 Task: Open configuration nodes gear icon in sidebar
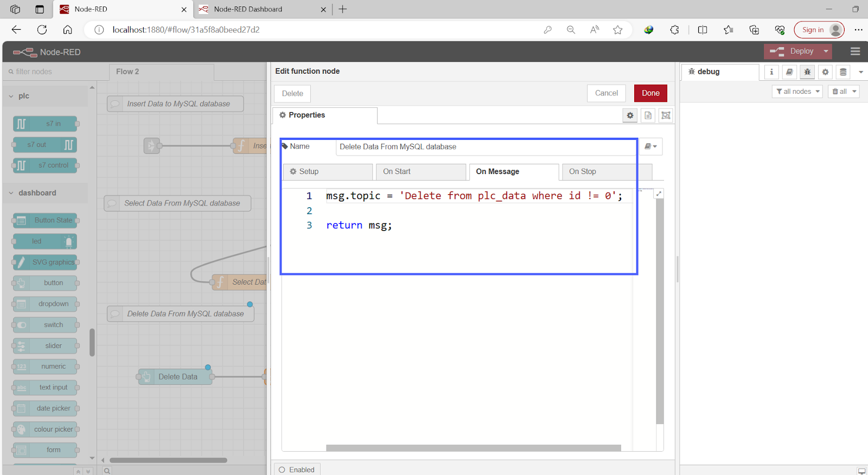tap(825, 72)
